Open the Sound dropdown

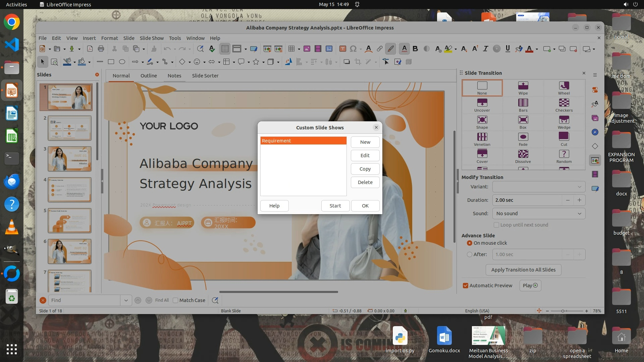tap(539, 214)
